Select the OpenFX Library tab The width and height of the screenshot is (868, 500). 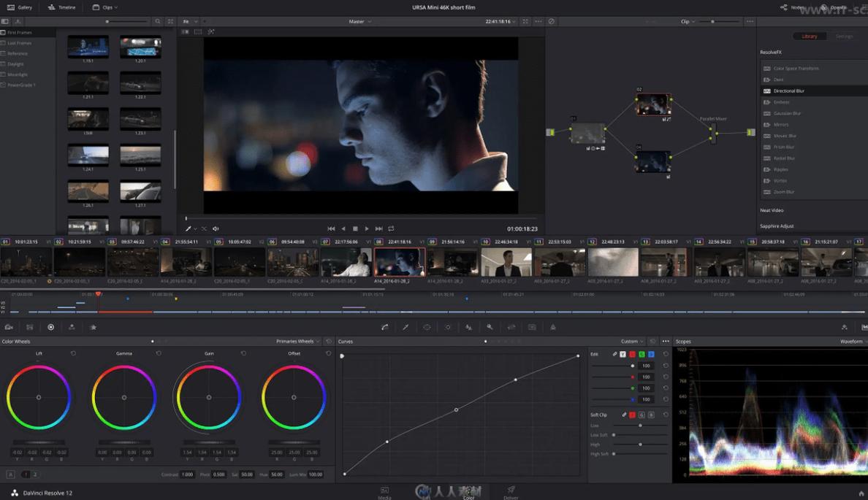(810, 36)
